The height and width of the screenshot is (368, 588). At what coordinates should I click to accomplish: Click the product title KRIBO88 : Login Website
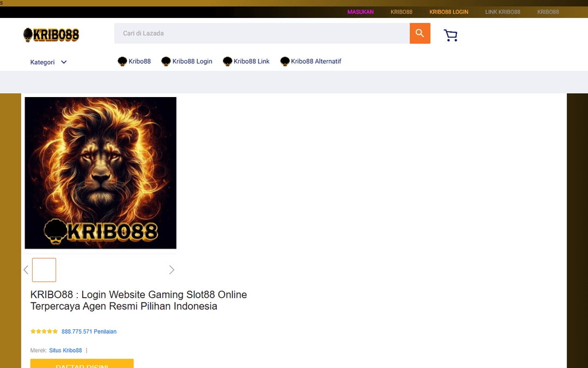(139, 300)
